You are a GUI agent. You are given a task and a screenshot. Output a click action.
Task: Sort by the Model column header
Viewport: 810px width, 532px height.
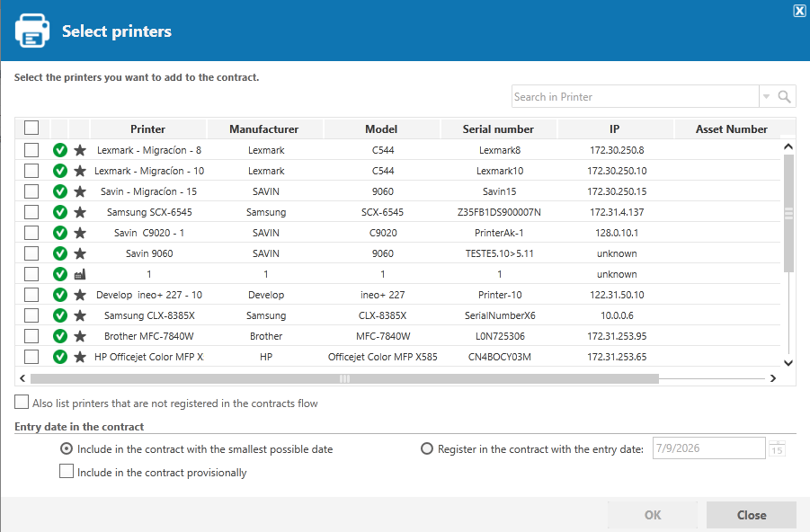381,129
